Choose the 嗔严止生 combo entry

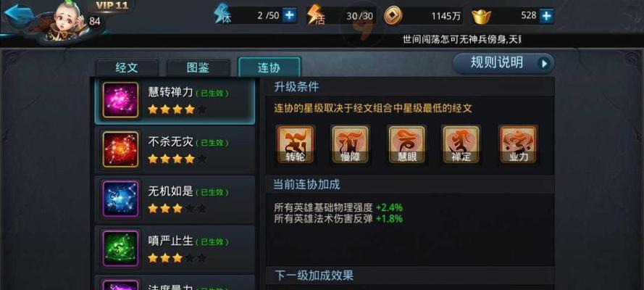175,249
